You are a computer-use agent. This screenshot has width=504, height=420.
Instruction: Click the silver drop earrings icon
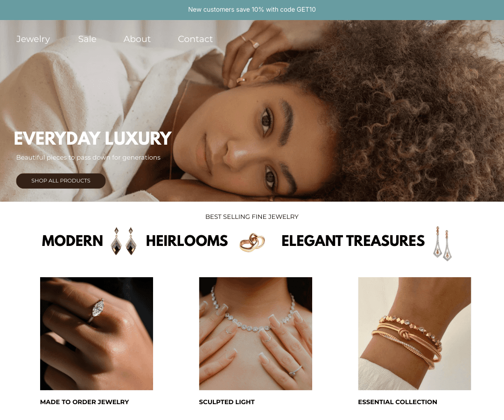point(442,243)
